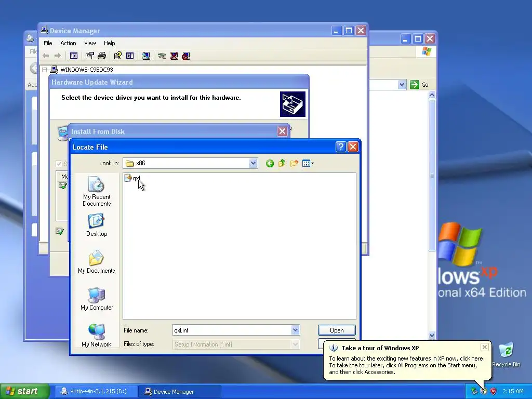Click red security shield tray icon
Viewport: 532px width, 399px height.
click(494, 391)
